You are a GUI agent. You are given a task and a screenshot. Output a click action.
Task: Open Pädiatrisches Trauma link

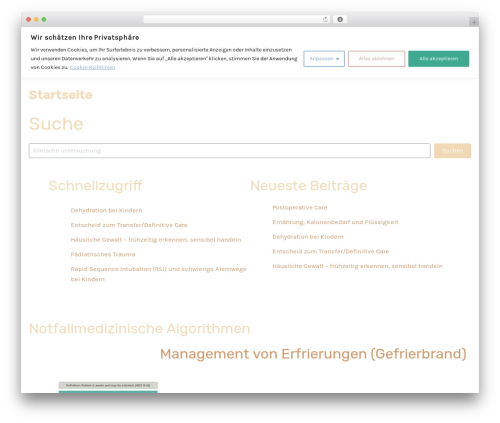103,254
